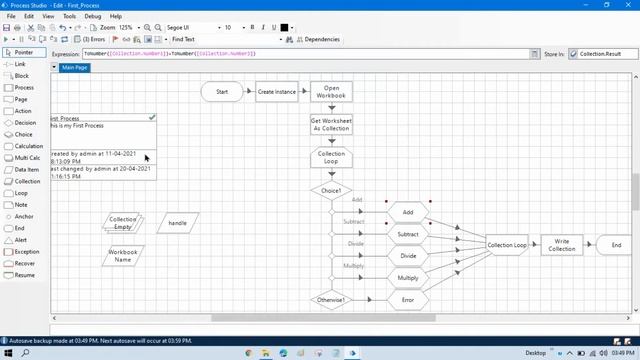Select the Multi Calc stage tool

[x=22, y=158]
